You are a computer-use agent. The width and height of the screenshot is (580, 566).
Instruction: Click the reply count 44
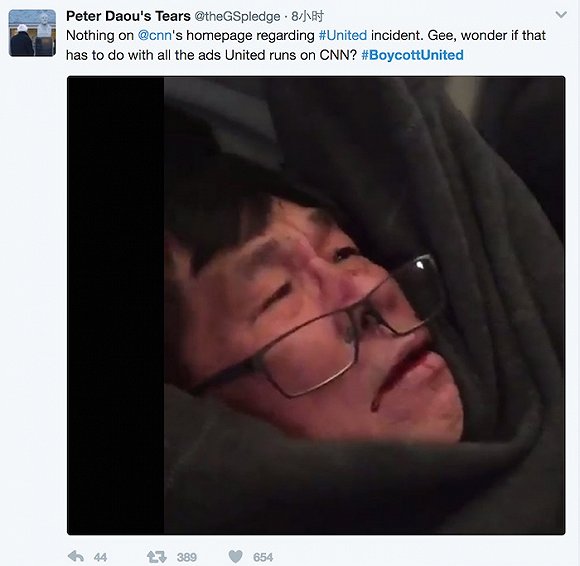[100, 557]
